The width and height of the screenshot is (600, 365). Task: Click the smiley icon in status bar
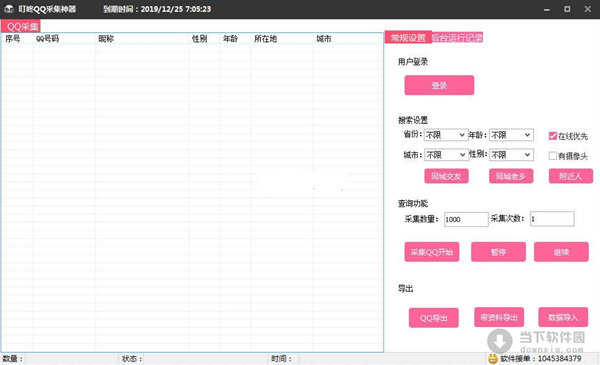(x=493, y=358)
